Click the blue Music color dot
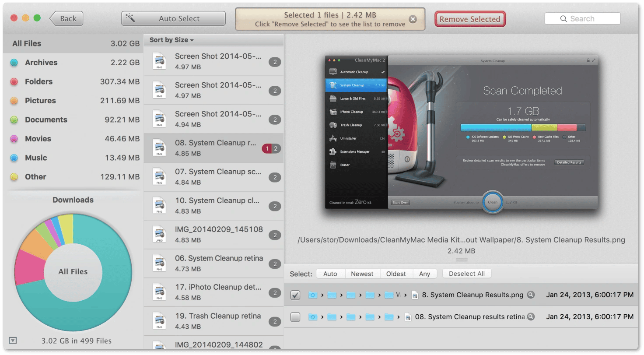Image resolution: width=644 pixels, height=355 pixels. tap(14, 158)
